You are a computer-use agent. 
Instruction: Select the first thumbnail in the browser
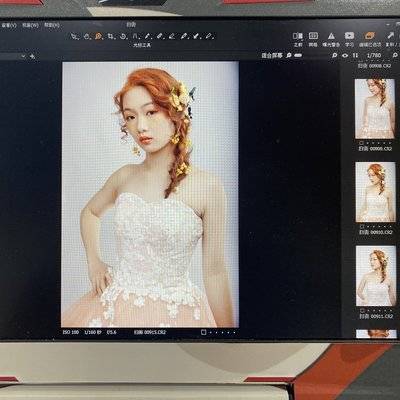point(375,109)
